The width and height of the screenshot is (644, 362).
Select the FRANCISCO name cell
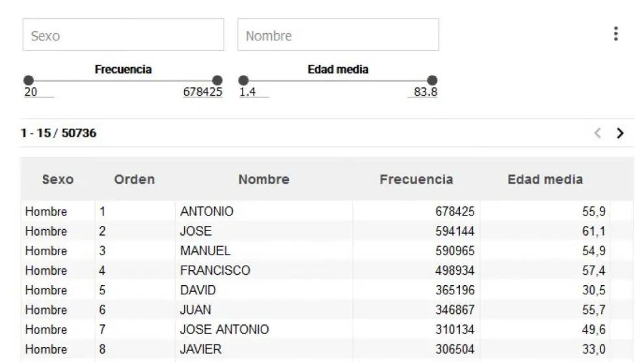[x=215, y=270]
